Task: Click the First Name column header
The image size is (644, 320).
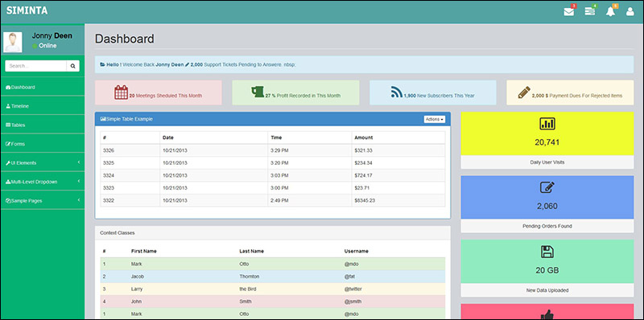Action: point(144,251)
